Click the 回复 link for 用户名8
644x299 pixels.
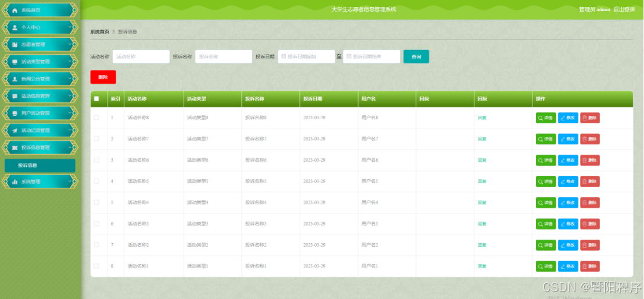tap(482, 118)
